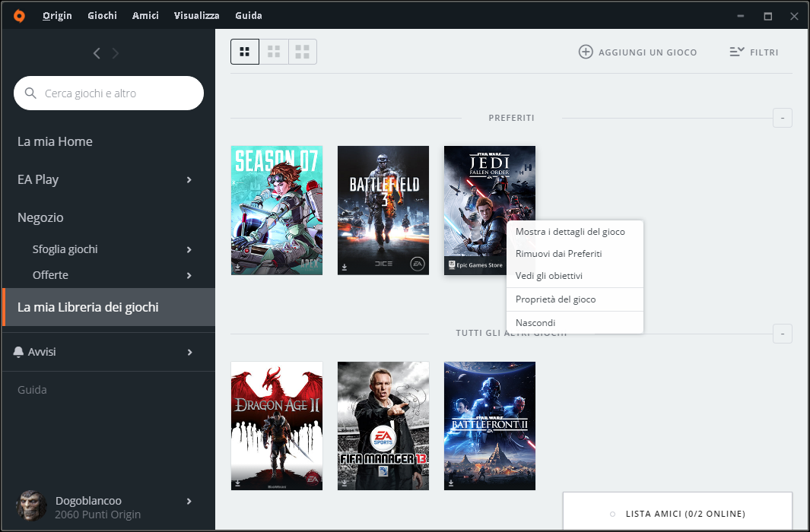Click the search games input field

[114, 93]
